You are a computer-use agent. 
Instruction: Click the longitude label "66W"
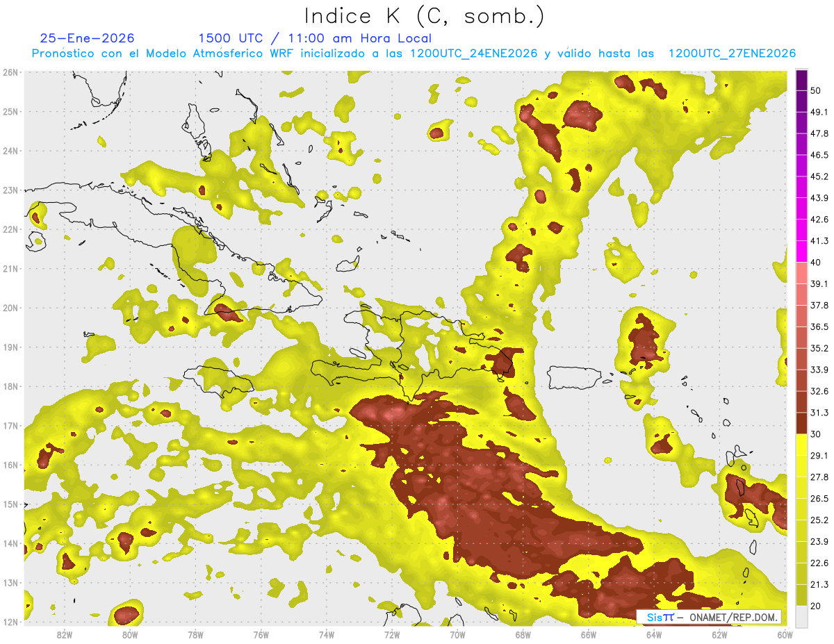coord(588,635)
